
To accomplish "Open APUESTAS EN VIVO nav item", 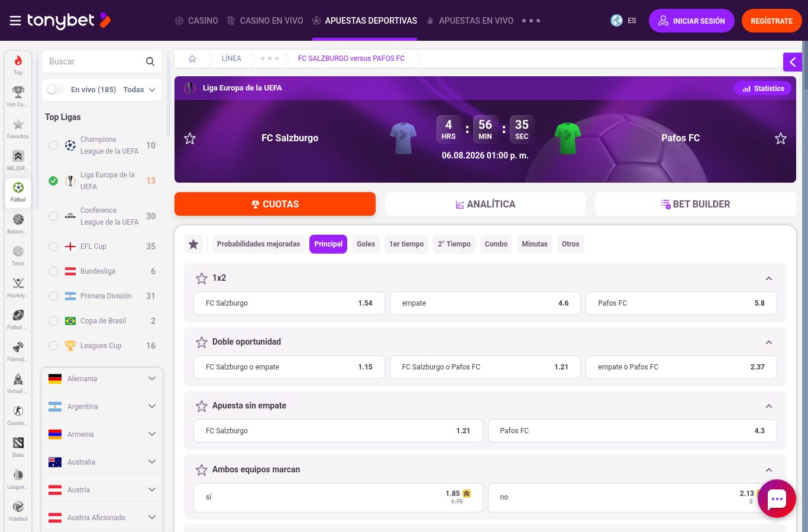I will 470,21.
